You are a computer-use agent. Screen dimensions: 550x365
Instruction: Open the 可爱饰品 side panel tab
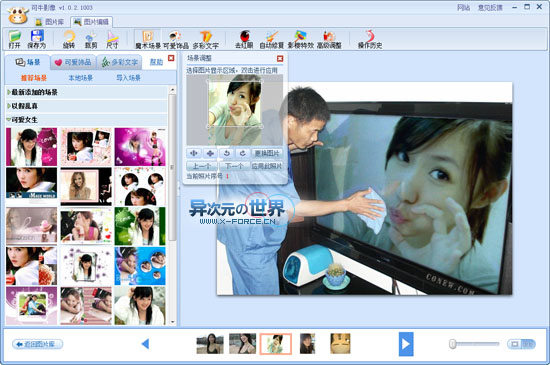click(x=73, y=62)
